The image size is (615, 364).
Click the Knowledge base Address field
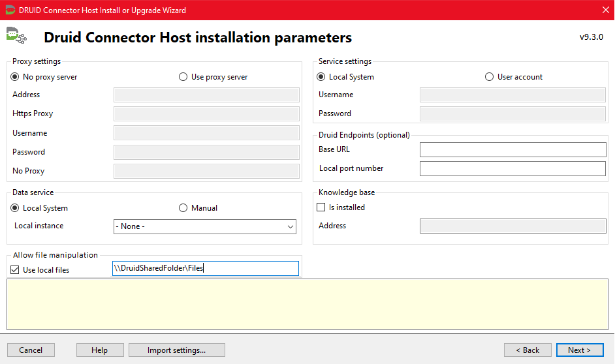point(512,226)
